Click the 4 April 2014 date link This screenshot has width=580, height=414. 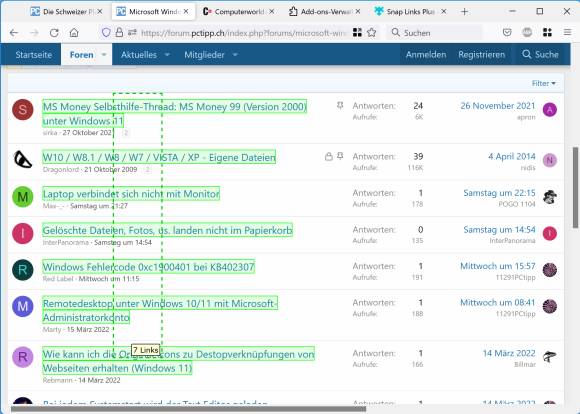point(512,156)
